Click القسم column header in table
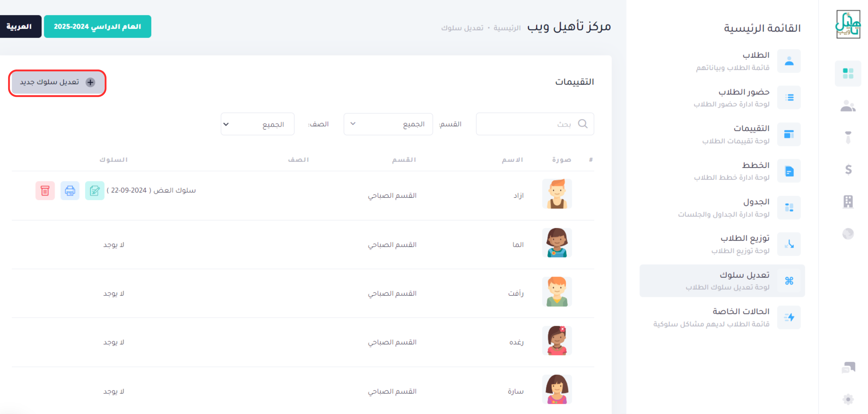 404,159
